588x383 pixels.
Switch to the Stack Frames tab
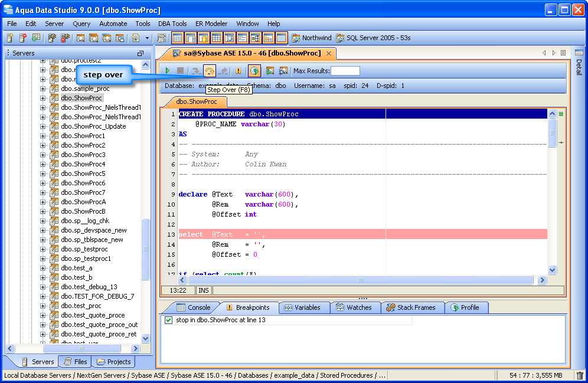[411, 307]
